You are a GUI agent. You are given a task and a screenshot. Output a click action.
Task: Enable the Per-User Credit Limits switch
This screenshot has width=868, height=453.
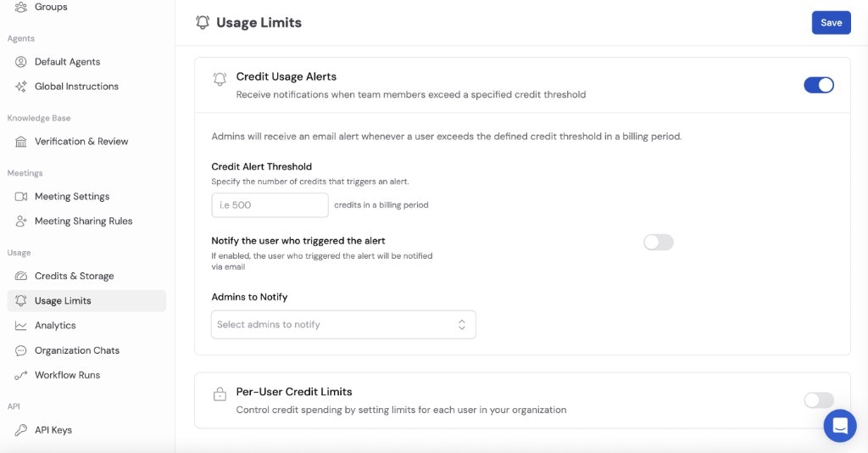click(819, 400)
